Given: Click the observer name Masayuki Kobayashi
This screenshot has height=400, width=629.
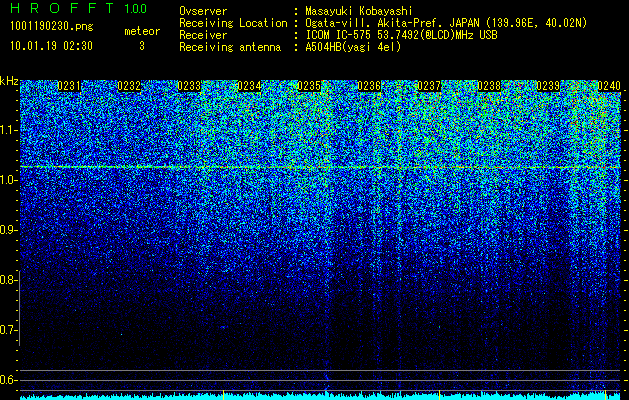Looking at the screenshot, I should point(359,11).
